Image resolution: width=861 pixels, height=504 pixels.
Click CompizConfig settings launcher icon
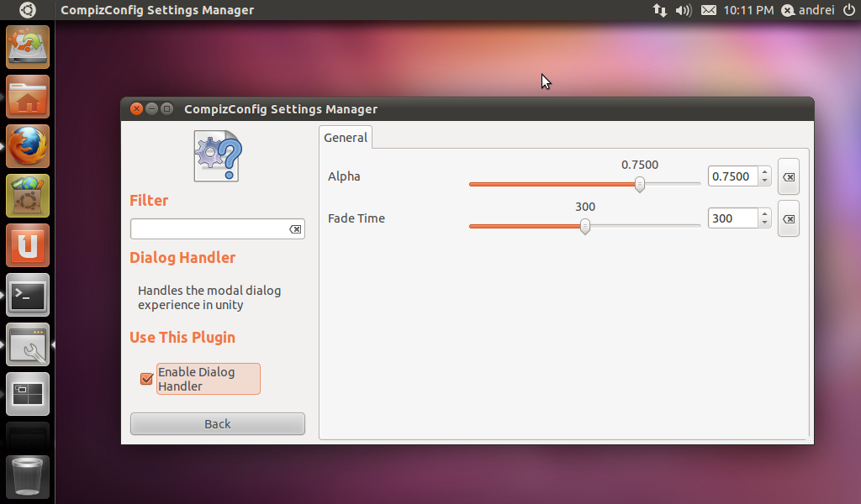coord(28,344)
